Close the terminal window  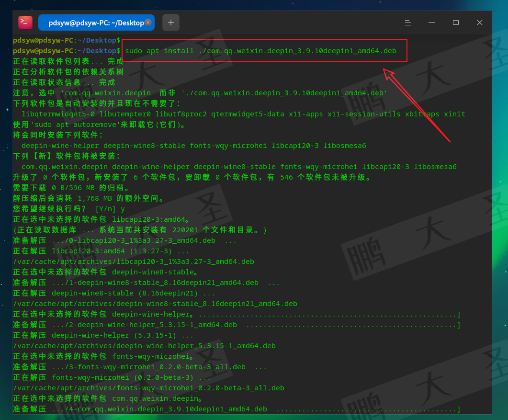[480, 23]
